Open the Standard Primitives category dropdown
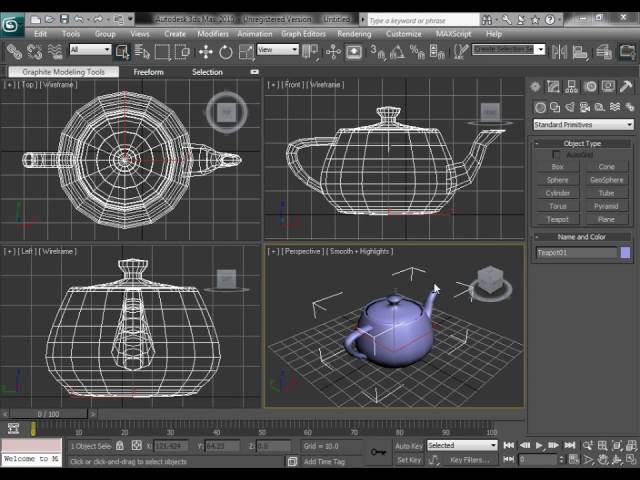 (583, 124)
